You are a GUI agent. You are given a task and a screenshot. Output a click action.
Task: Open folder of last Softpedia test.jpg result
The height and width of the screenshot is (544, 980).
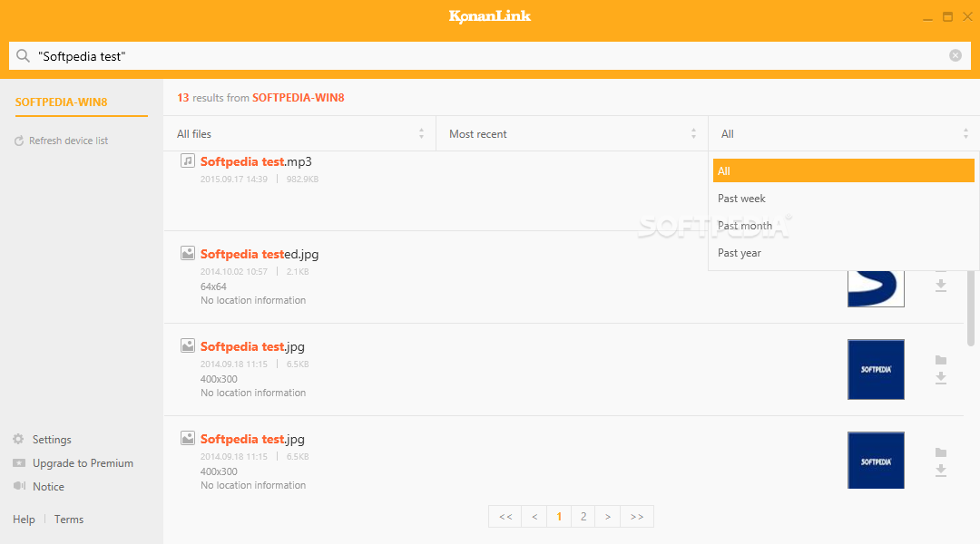click(x=941, y=452)
